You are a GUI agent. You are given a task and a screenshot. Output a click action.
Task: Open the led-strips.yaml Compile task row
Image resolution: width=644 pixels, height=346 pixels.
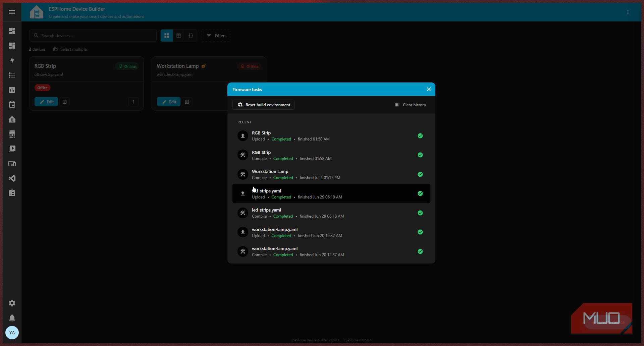click(331, 213)
